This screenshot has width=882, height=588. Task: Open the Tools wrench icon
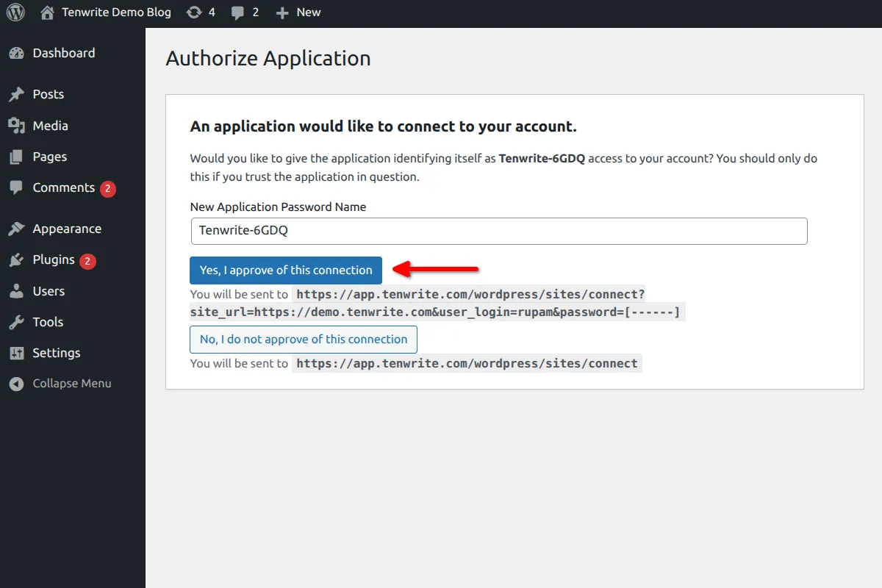pos(16,322)
